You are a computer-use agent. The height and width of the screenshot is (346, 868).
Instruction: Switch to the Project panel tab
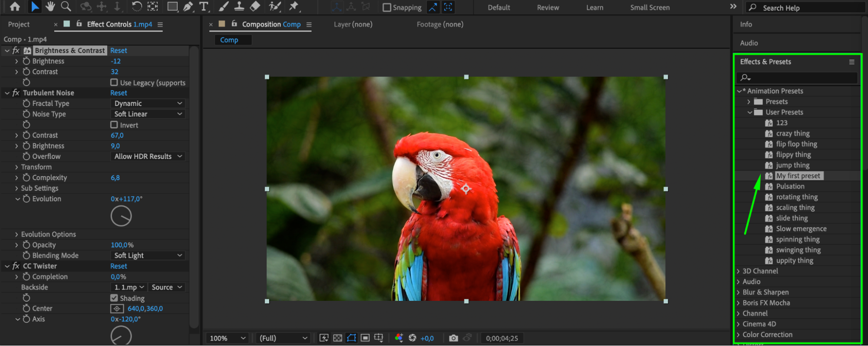click(19, 24)
